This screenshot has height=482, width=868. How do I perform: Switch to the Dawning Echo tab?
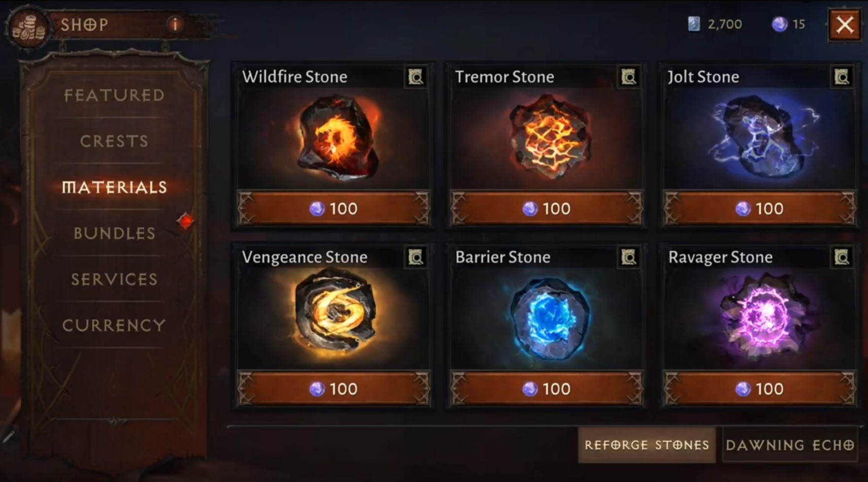point(790,445)
